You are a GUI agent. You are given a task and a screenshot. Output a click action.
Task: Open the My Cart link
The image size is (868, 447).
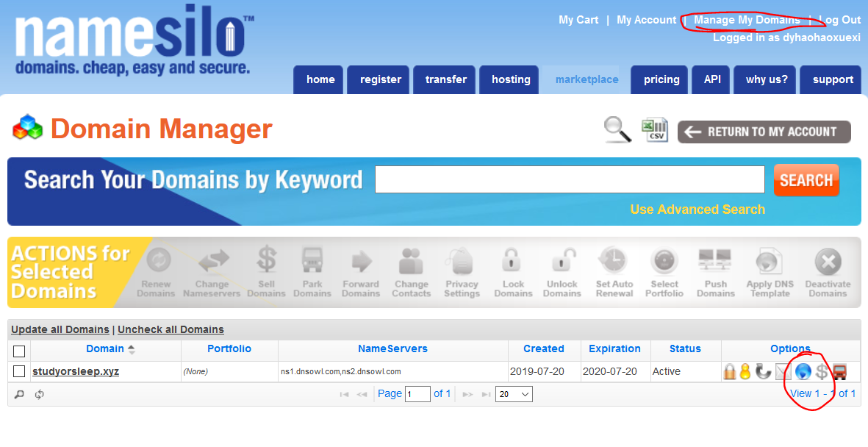tap(578, 20)
